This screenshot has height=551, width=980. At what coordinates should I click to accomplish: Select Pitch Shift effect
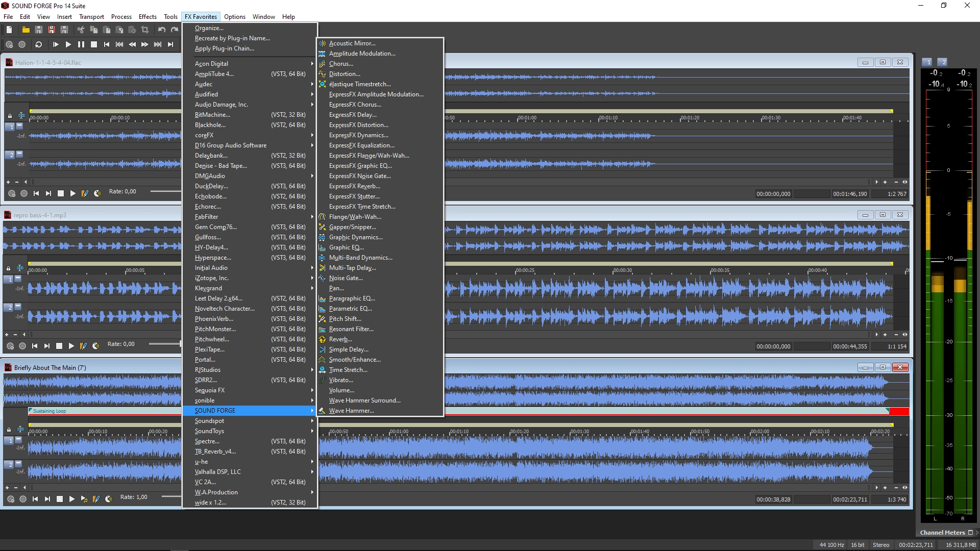click(x=380, y=319)
